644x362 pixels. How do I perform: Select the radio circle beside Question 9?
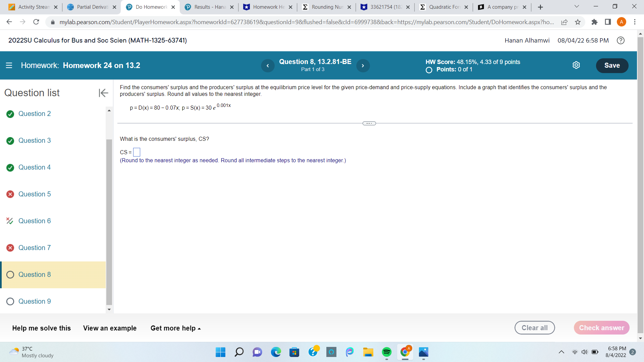(x=10, y=301)
